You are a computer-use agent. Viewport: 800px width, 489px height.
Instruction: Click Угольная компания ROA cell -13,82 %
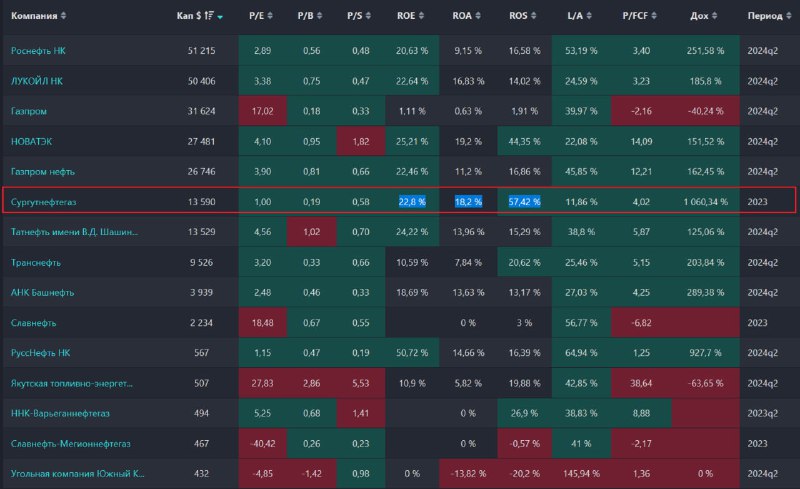(468, 474)
